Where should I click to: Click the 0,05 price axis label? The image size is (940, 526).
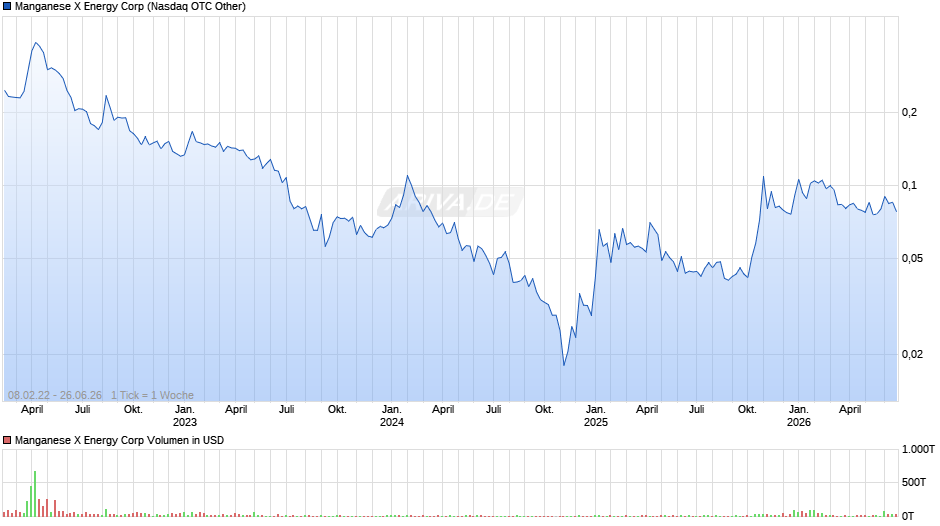[912, 259]
